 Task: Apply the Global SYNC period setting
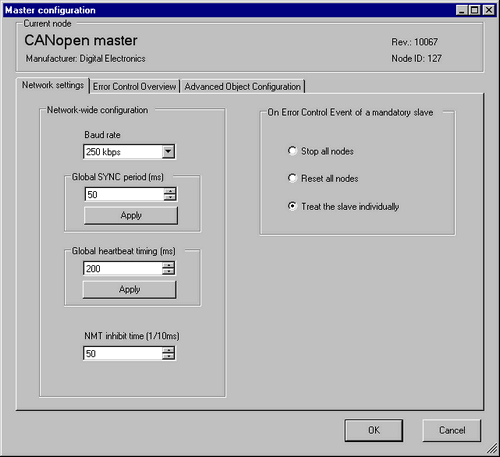(x=131, y=215)
